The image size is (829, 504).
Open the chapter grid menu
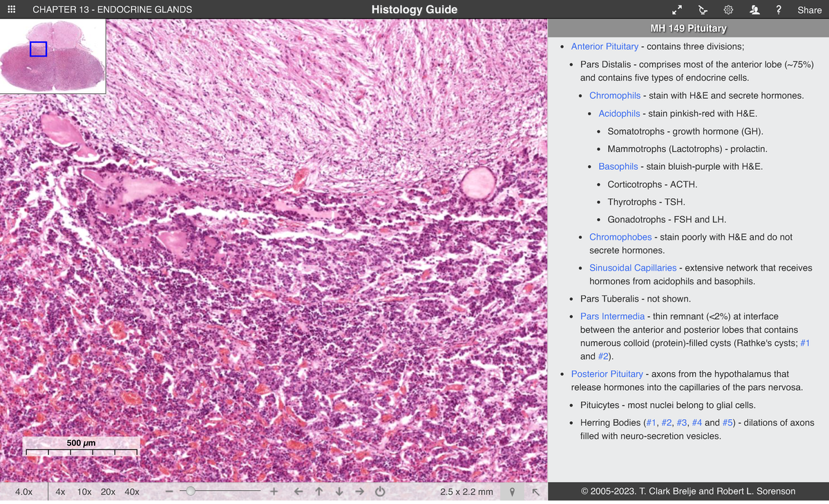(10, 10)
